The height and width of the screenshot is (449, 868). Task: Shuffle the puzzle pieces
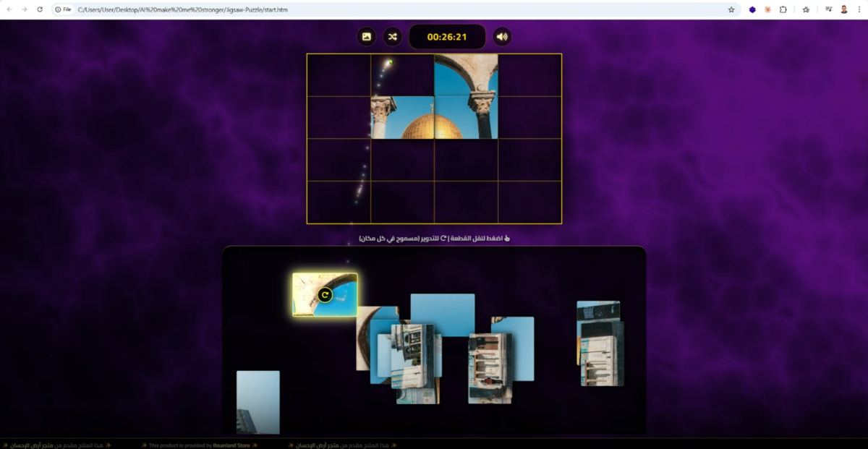click(392, 37)
